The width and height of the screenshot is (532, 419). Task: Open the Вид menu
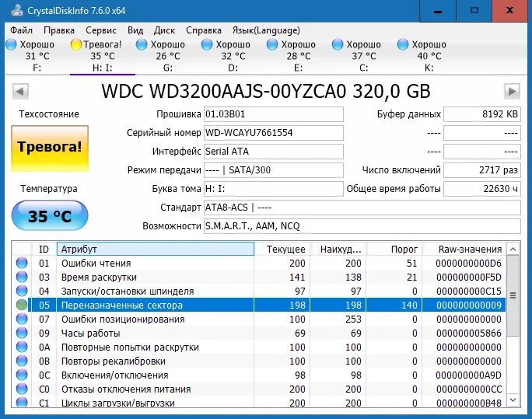click(x=135, y=30)
